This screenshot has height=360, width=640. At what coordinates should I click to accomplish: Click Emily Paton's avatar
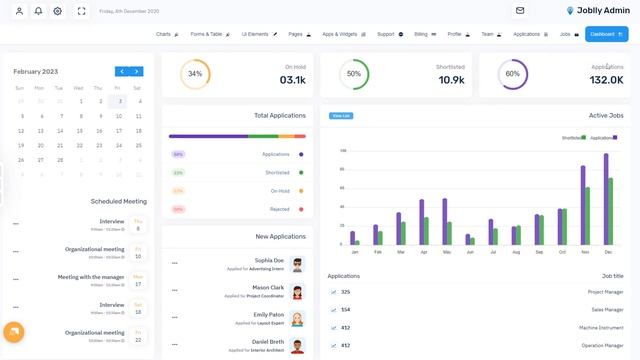point(297,319)
